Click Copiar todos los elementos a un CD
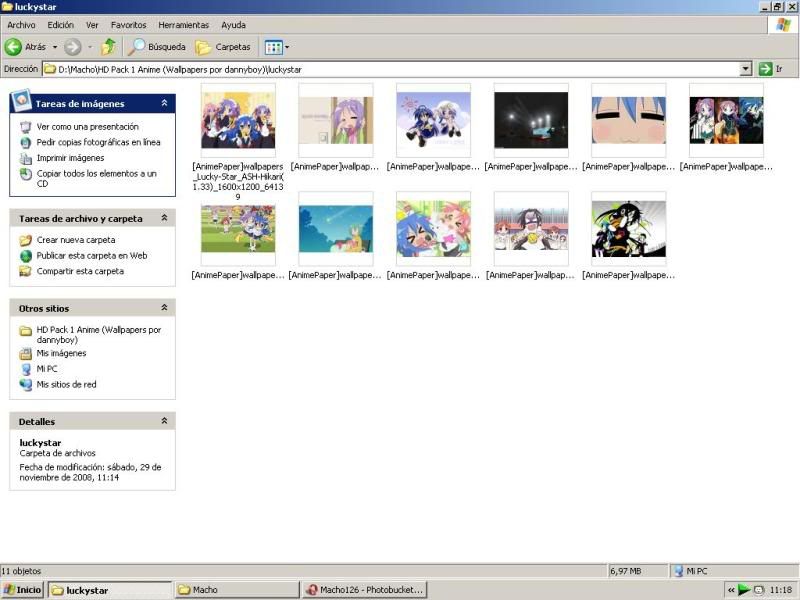 97,179
